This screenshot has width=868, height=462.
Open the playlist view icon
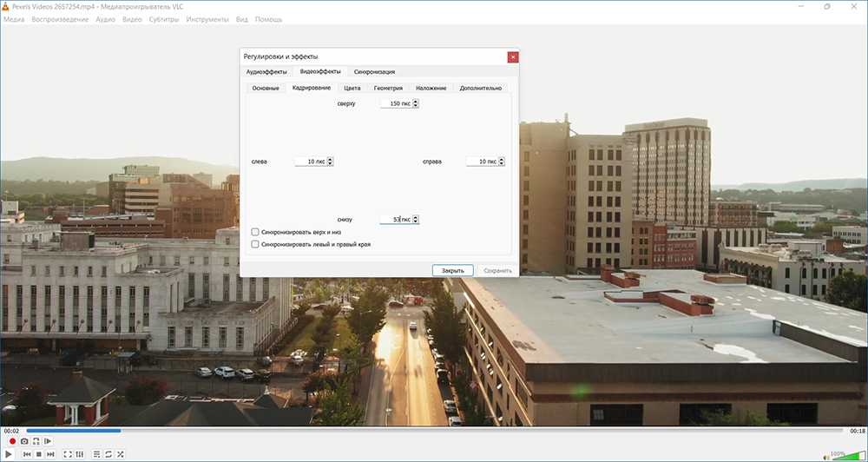[95, 454]
